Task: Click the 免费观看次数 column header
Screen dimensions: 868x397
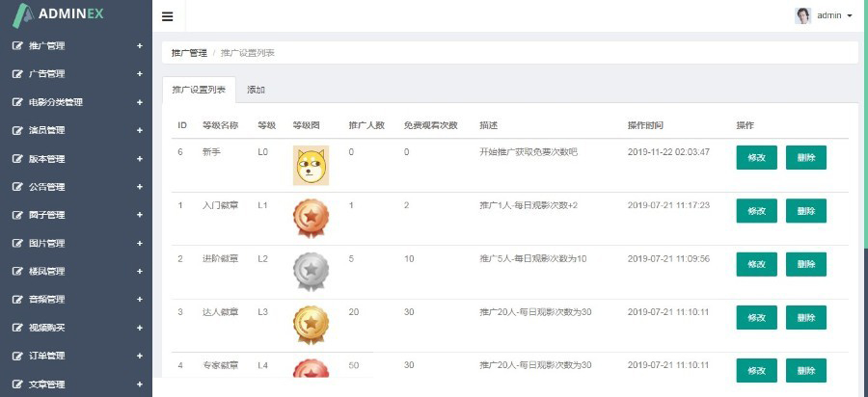Action: point(431,125)
